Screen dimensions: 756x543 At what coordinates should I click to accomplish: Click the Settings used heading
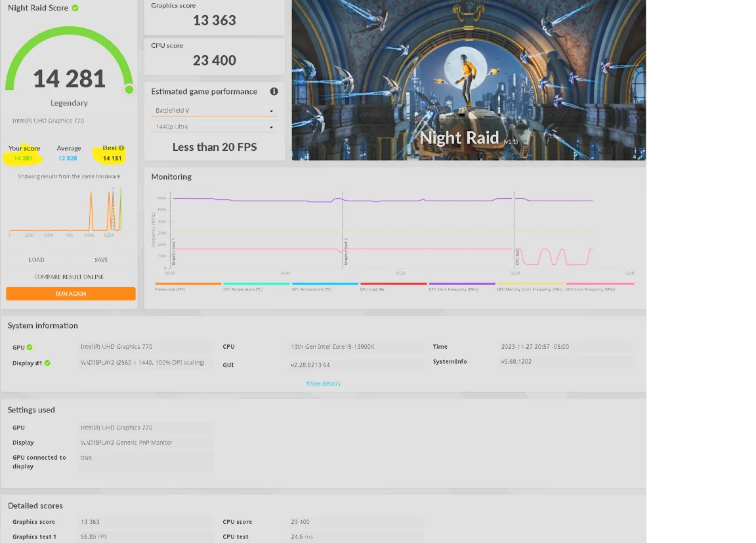(31, 410)
